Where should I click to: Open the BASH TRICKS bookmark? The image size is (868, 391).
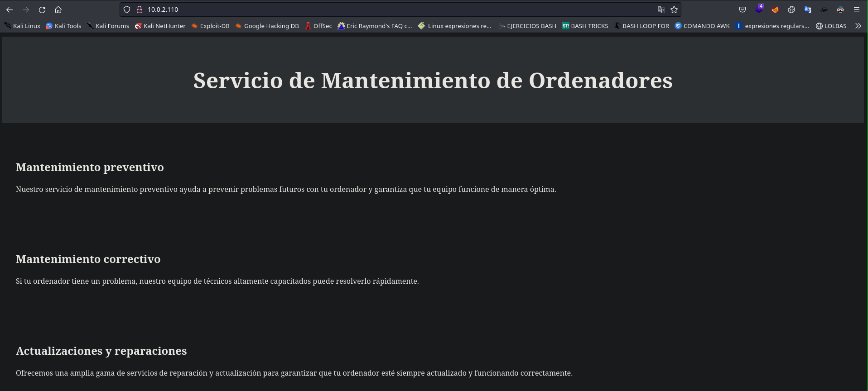[x=585, y=26]
